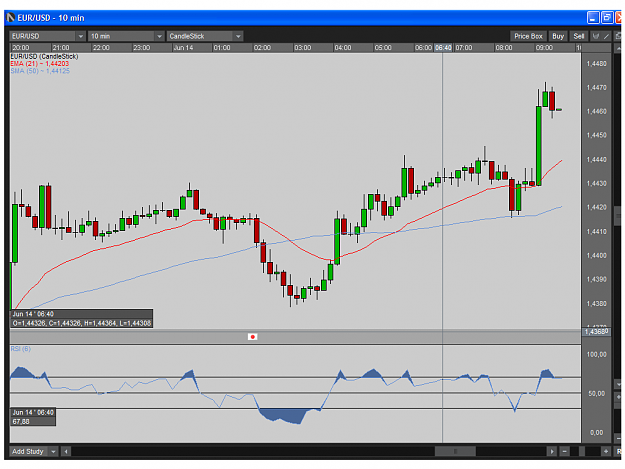This screenshot has height=469, width=625.
Task: Click the zoom out minus button
Action: (x=564, y=451)
